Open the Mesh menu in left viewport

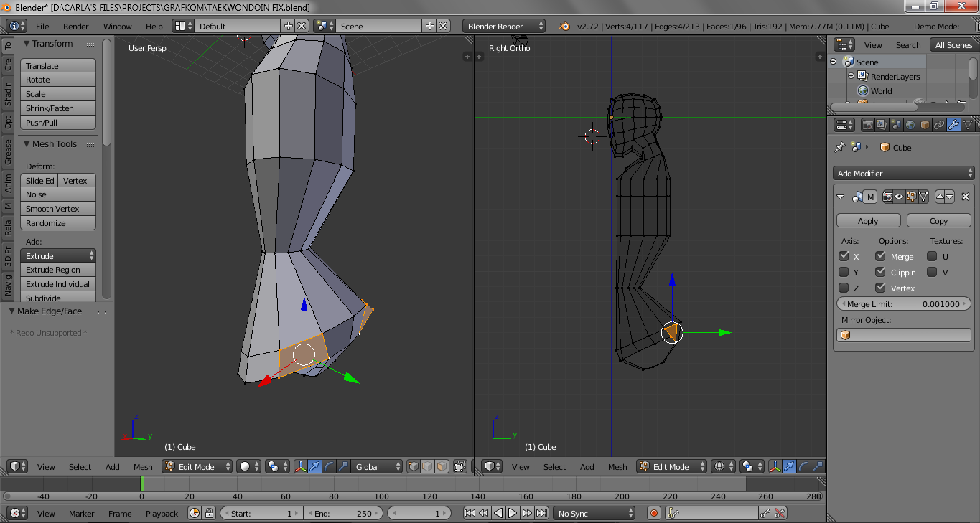click(143, 467)
